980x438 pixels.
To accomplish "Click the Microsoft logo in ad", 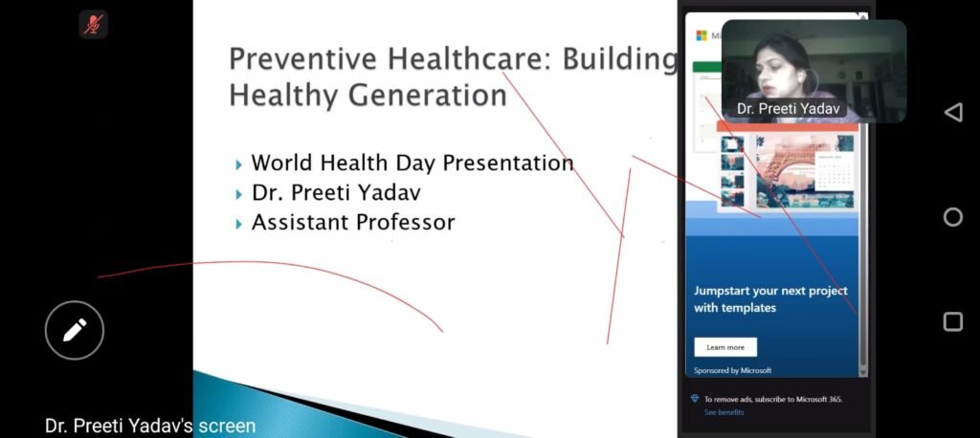I will pyautogui.click(x=702, y=35).
